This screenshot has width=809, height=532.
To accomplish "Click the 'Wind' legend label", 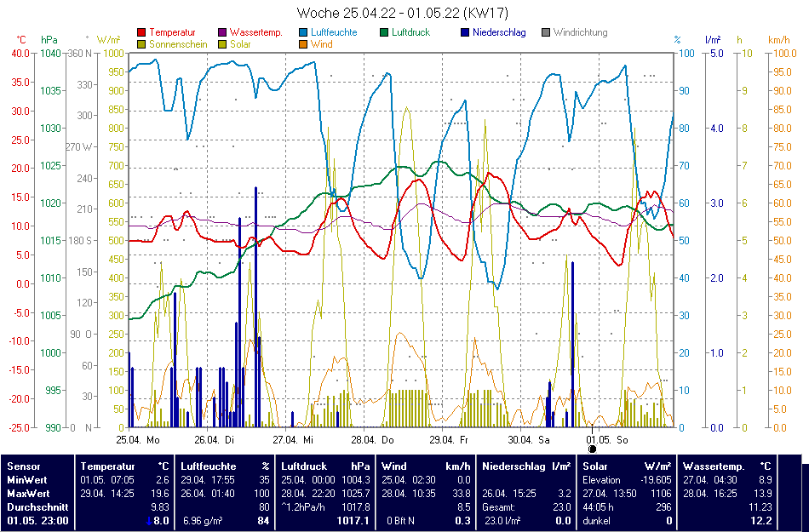I will click(321, 44).
